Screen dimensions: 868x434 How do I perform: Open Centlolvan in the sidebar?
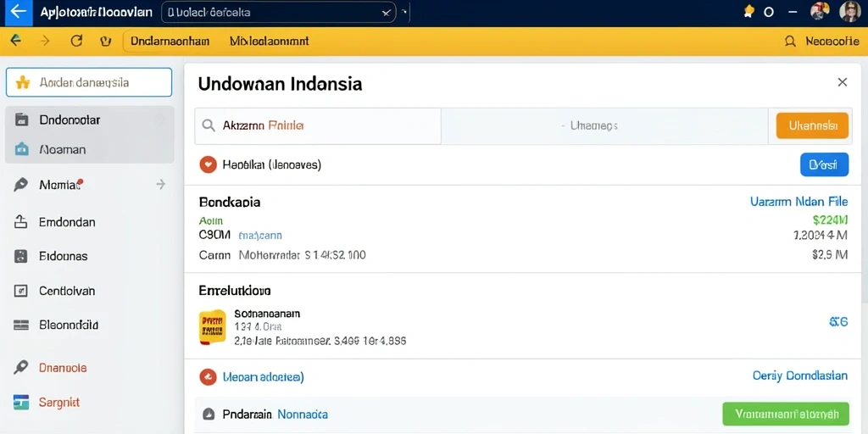67,291
